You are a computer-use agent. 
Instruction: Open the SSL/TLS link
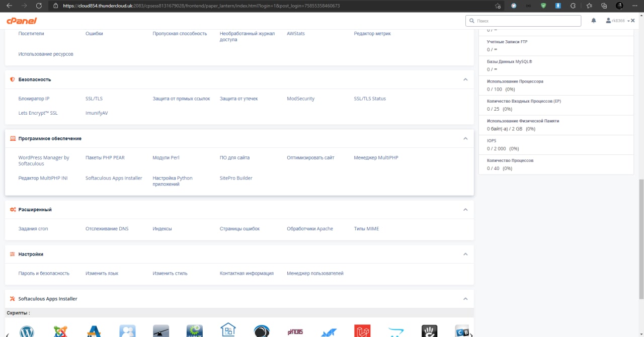[x=94, y=99]
